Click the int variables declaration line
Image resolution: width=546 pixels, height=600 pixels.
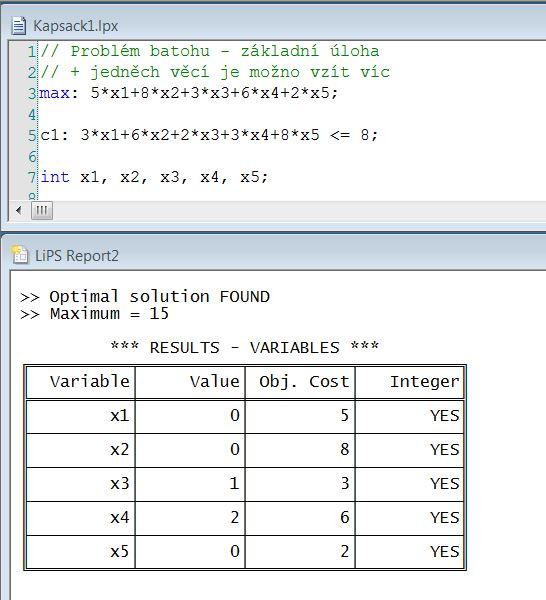tap(154, 177)
